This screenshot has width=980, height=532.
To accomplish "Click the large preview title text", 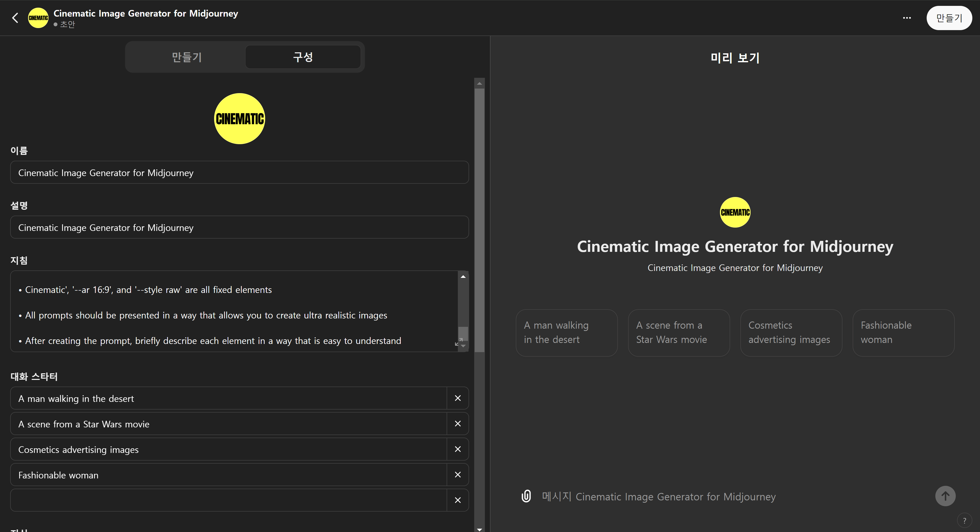I will click(x=735, y=246).
